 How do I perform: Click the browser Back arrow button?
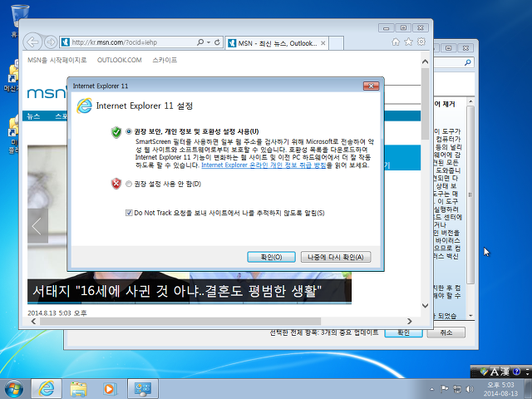point(32,42)
